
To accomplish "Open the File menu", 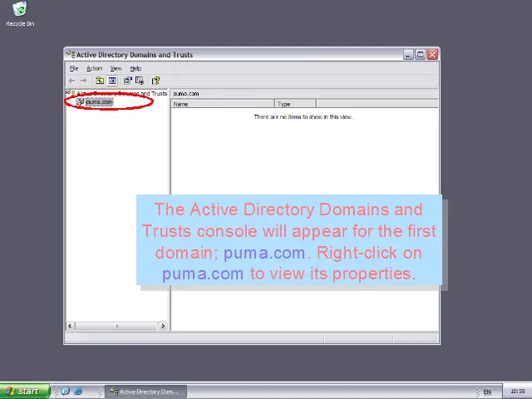I will point(74,68).
